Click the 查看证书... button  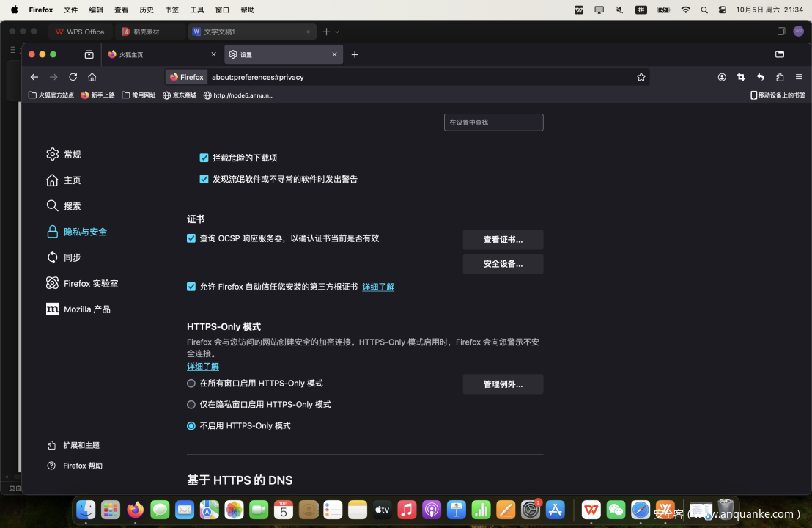(x=503, y=240)
